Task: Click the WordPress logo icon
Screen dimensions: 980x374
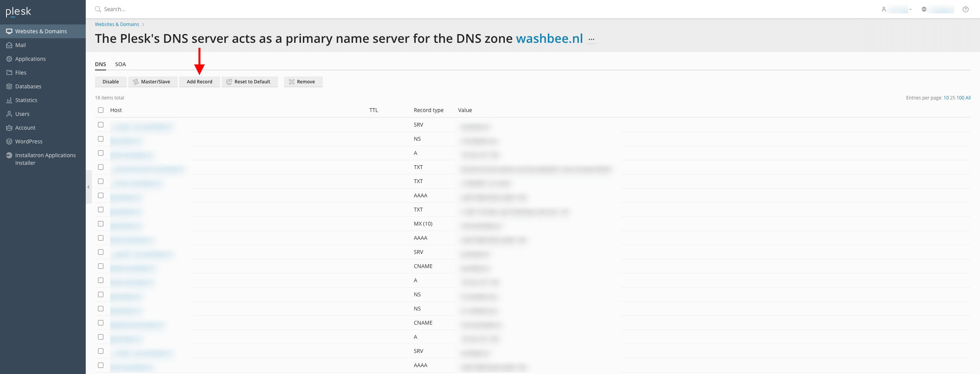Action: pos(9,141)
